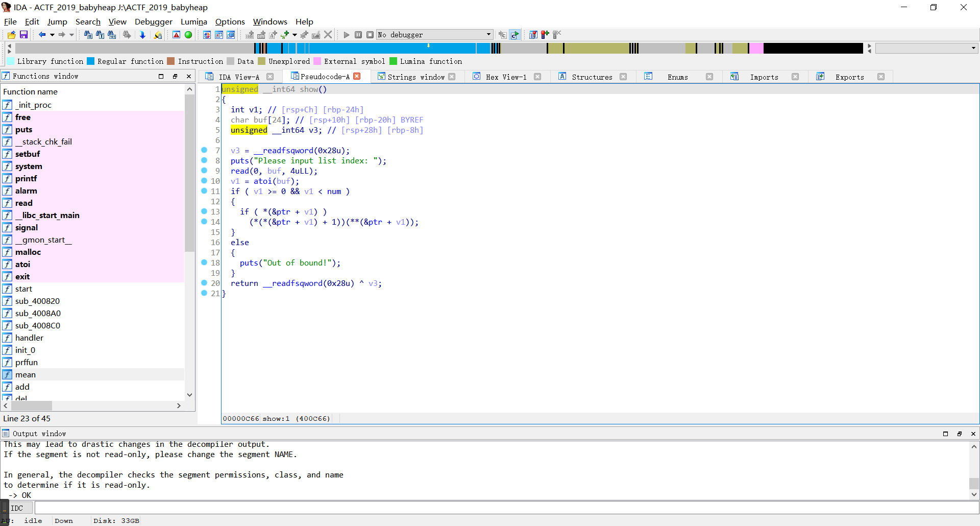Close the Pseudocode-A tab

coord(357,76)
